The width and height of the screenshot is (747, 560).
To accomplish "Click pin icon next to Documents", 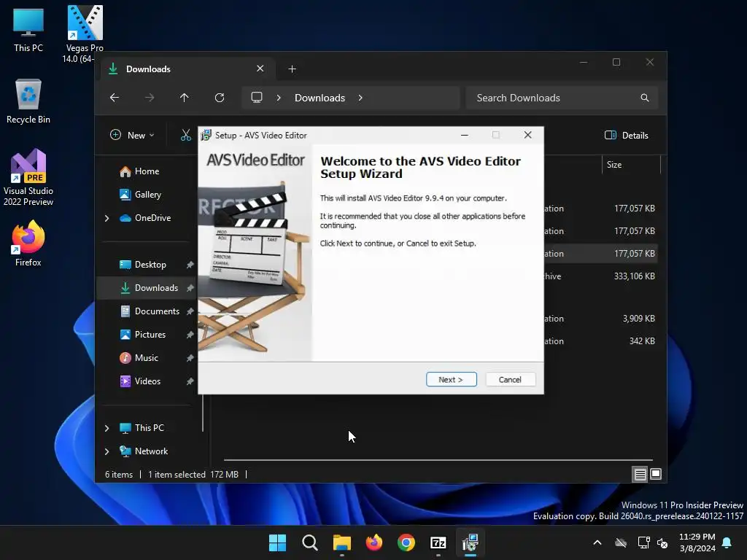I will (190, 311).
